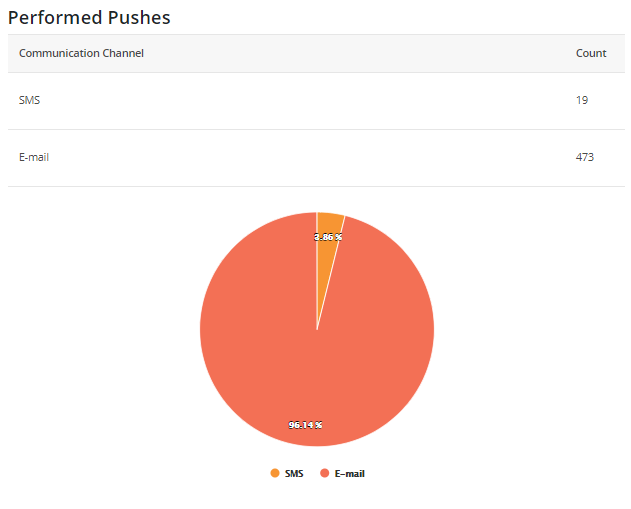Select the E-mail table row label

click(x=34, y=157)
